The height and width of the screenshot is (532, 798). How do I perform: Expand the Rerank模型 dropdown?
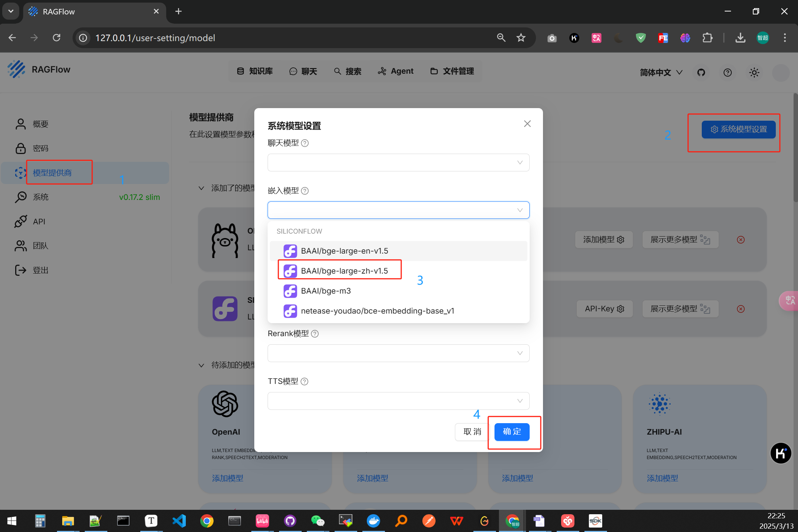click(x=398, y=353)
